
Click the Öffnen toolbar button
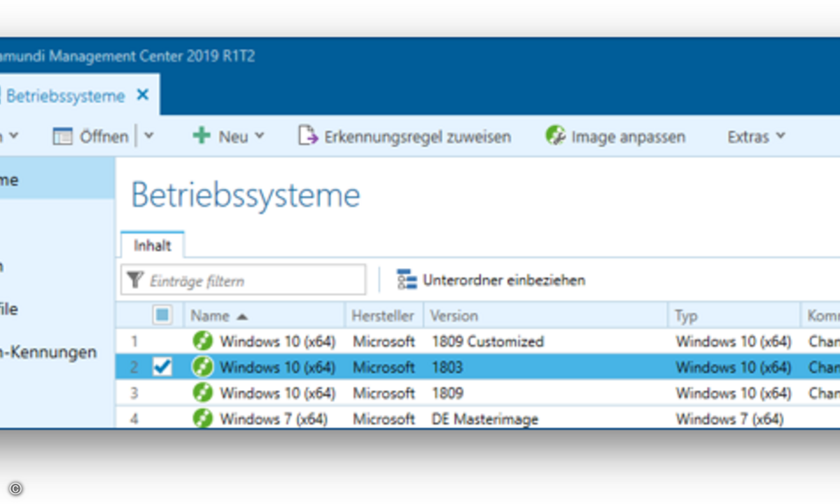(104, 136)
